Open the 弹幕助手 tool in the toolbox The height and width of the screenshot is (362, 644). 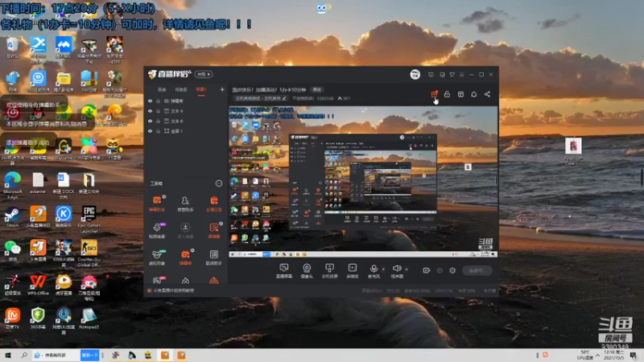click(157, 204)
